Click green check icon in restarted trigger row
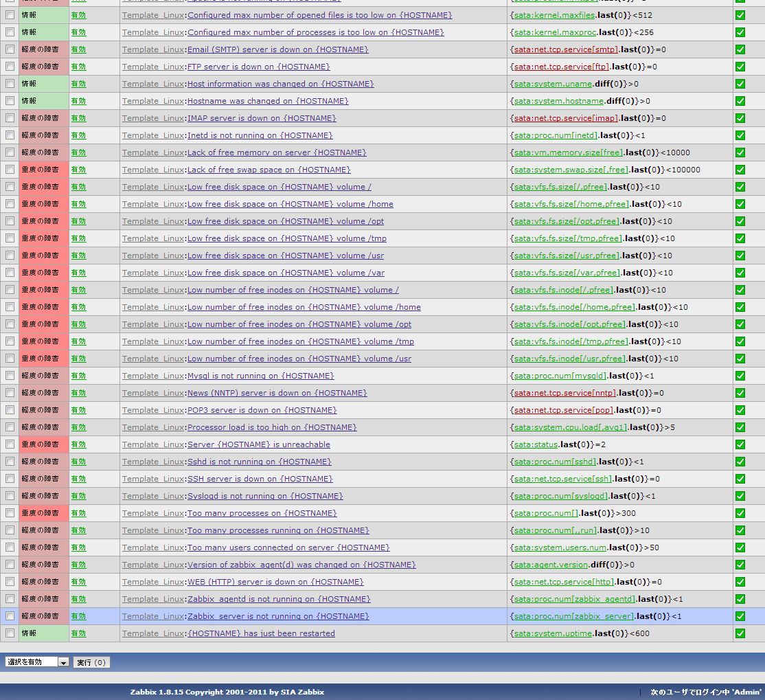This screenshot has width=765, height=700. [740, 633]
